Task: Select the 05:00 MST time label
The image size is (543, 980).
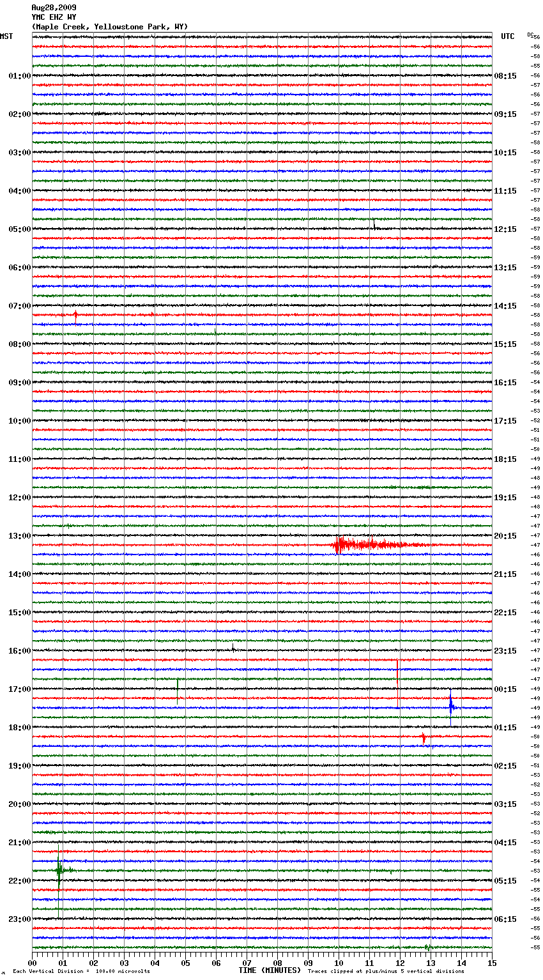Action: point(20,229)
